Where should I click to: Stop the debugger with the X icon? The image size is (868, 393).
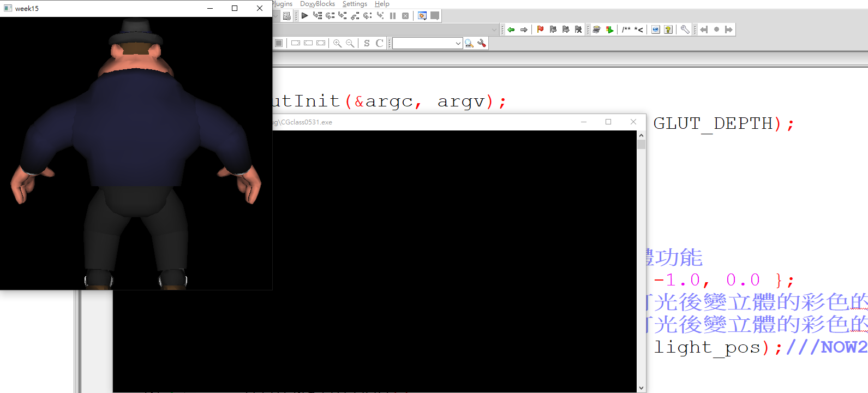405,16
